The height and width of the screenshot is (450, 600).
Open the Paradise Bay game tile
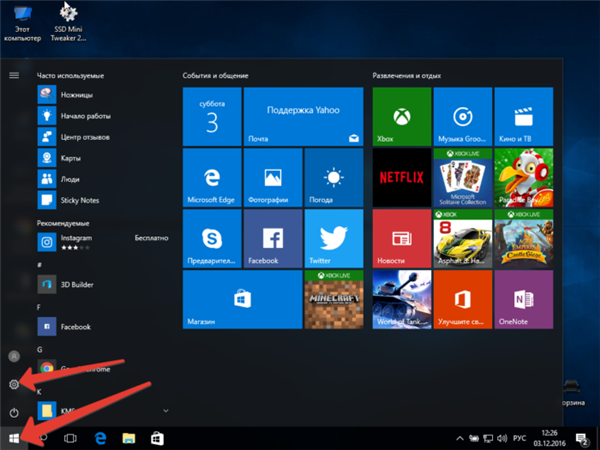523,178
